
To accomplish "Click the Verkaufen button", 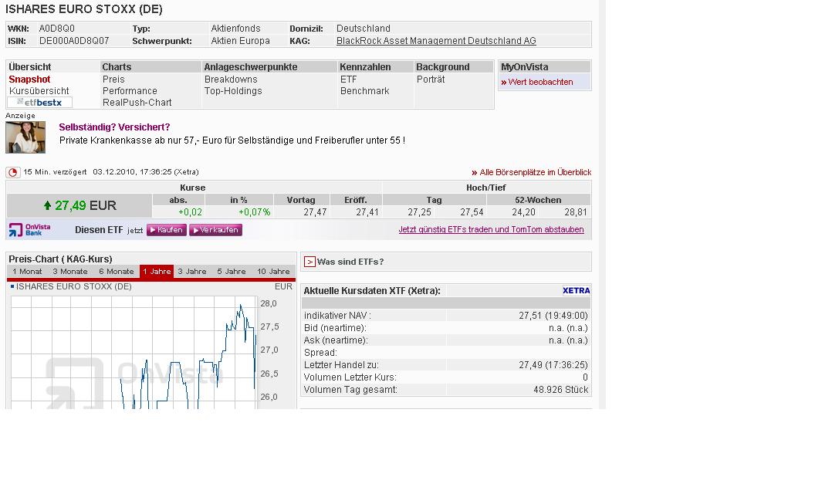I will [x=215, y=230].
